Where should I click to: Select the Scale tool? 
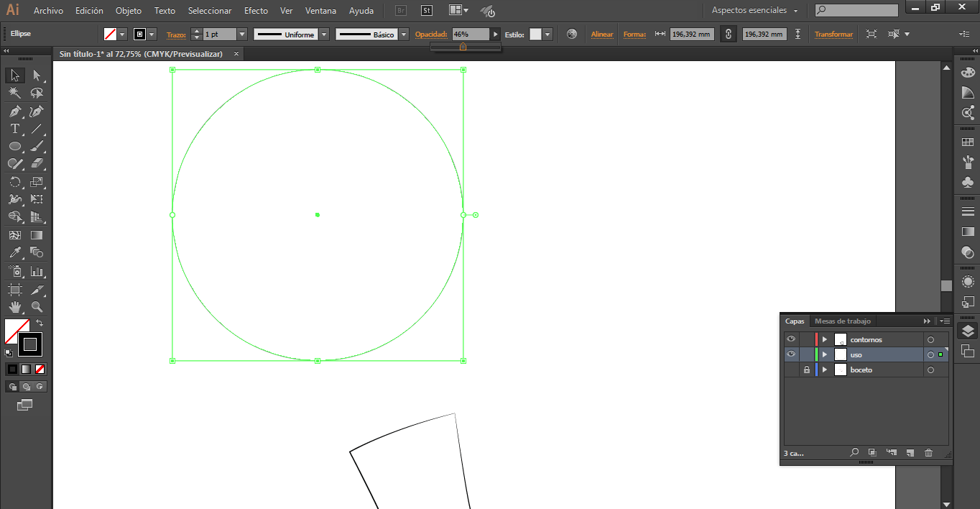37,182
